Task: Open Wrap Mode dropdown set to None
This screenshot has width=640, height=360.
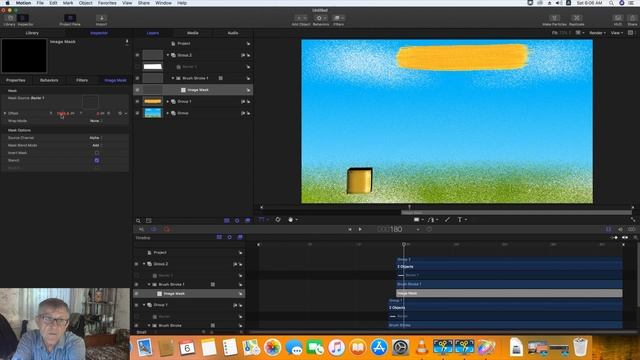Action: coord(96,121)
